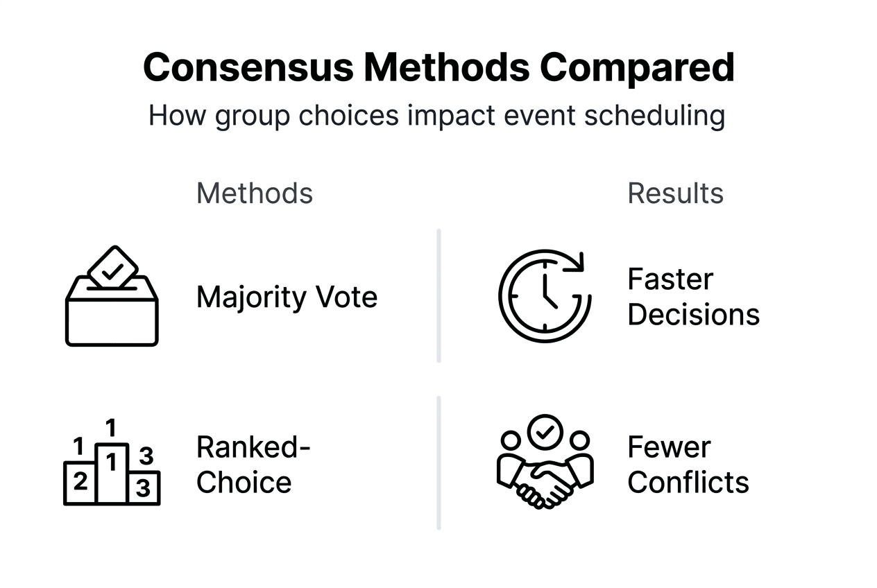877x588 pixels.
Task: Click the circled checkmark above the handshake
Action: pyautogui.click(x=545, y=431)
